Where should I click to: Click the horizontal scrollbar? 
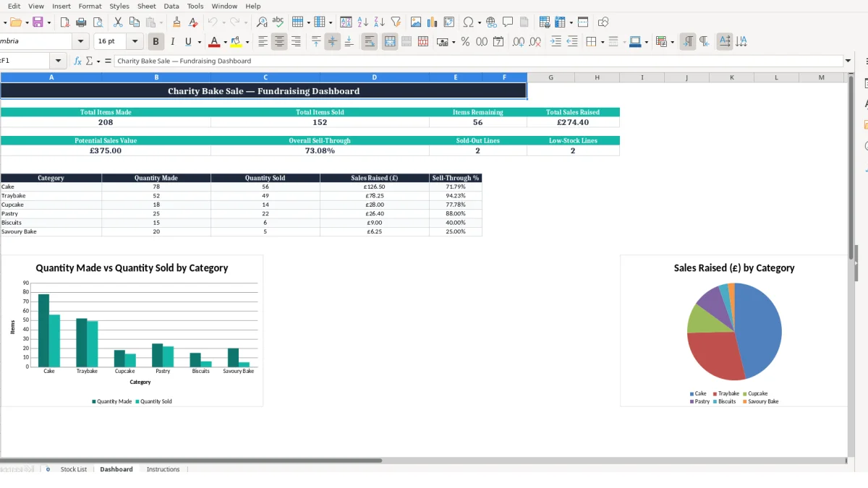click(x=191, y=460)
